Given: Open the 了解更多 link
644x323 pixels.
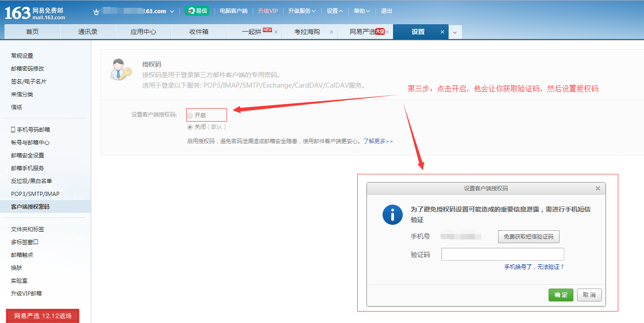Looking at the screenshot, I should tap(378, 141).
